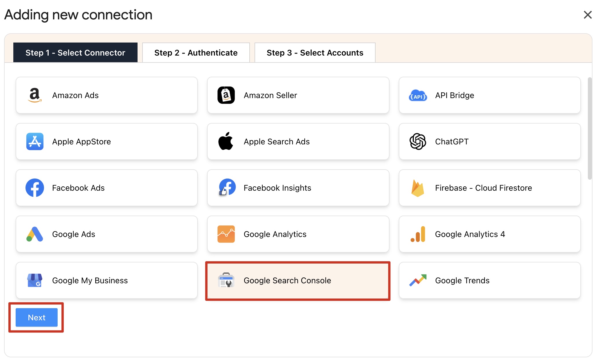This screenshot has height=364, width=600.
Task: Click the API Bridge cloud icon
Action: [418, 95]
